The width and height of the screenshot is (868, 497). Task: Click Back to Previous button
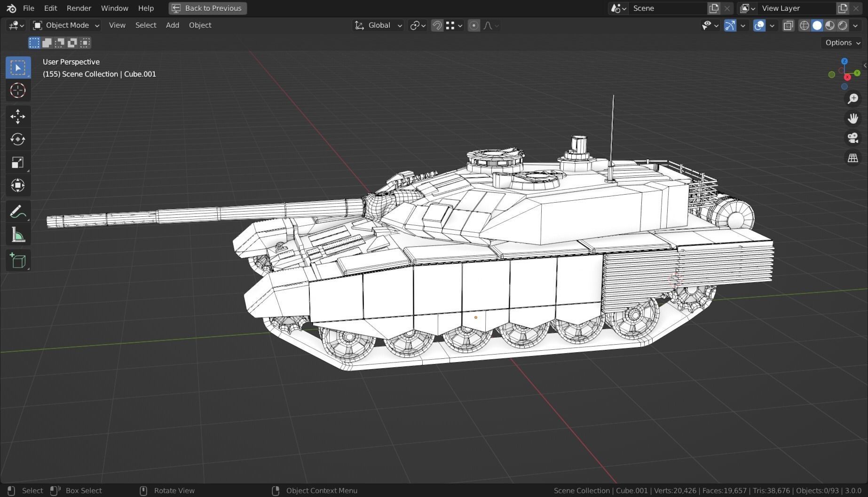click(x=207, y=8)
